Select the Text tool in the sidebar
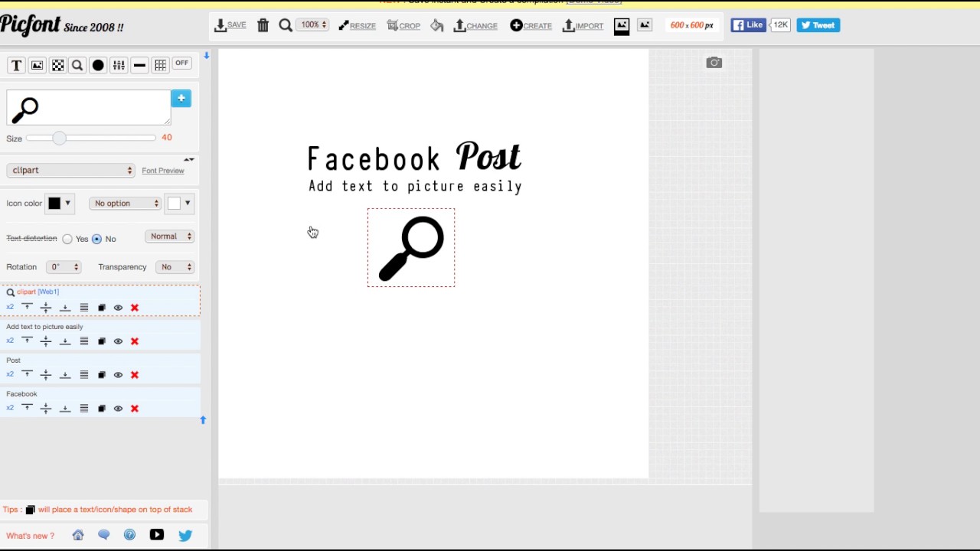The image size is (980, 551). click(16, 64)
